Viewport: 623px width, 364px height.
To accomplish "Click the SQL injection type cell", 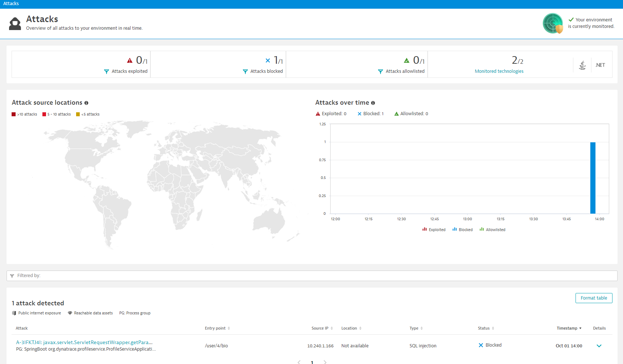I will point(423,346).
